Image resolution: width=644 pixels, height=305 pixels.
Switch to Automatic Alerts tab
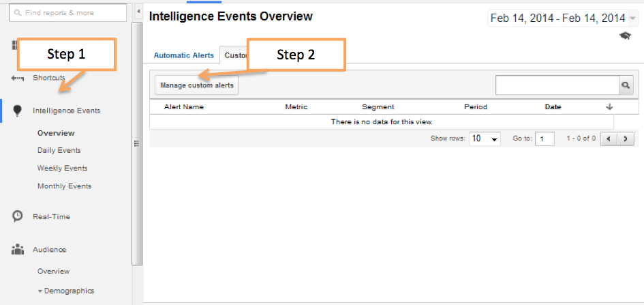[183, 55]
